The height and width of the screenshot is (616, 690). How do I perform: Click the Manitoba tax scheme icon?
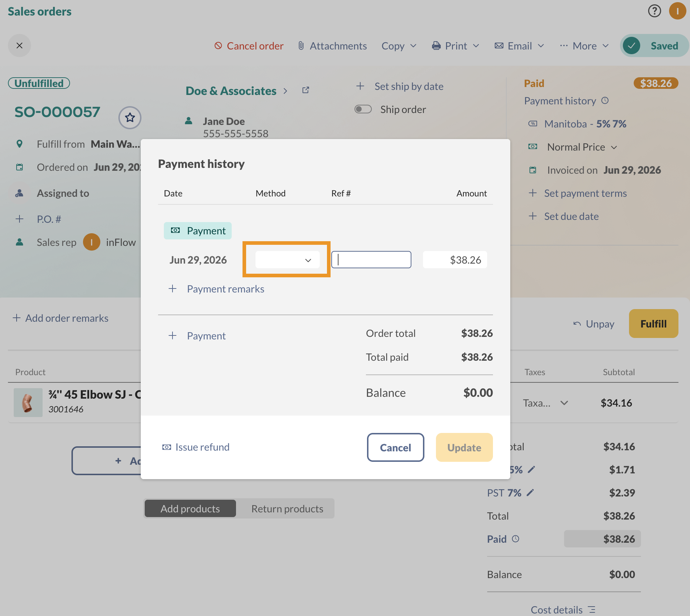point(533,123)
